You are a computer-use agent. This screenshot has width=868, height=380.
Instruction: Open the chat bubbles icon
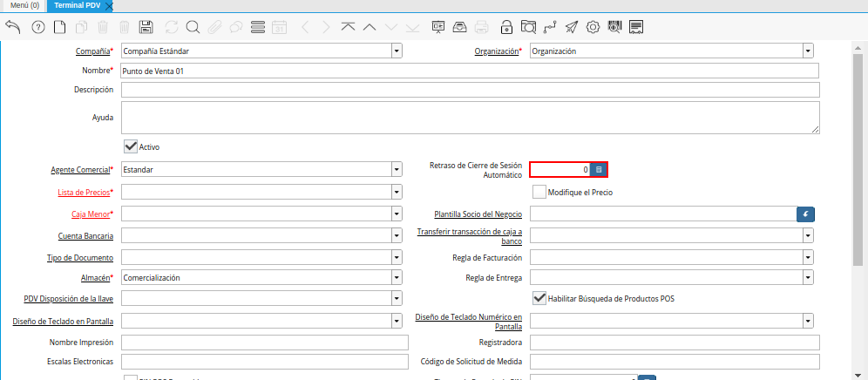pyautogui.click(x=236, y=27)
